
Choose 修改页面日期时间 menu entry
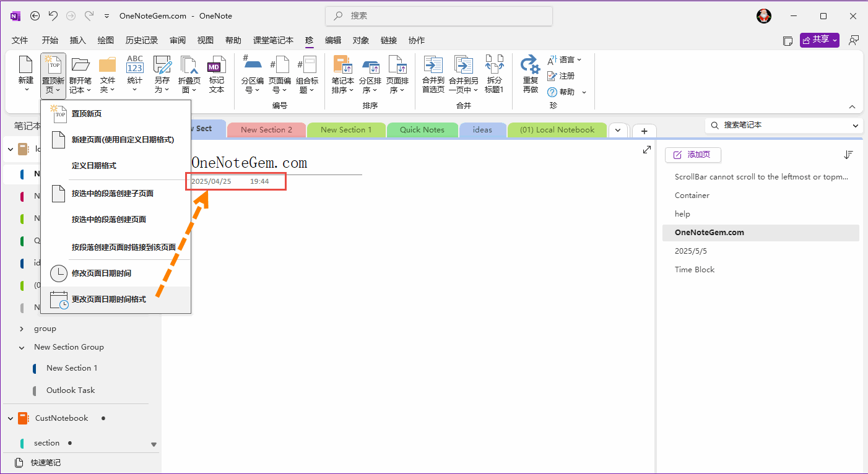[116, 273]
